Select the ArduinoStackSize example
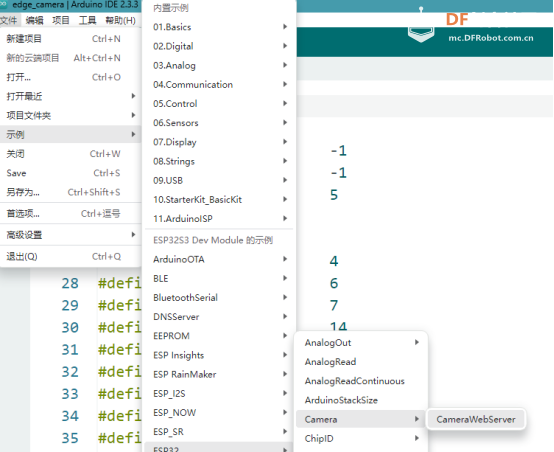This screenshot has height=452, width=554. pyautogui.click(x=361, y=400)
